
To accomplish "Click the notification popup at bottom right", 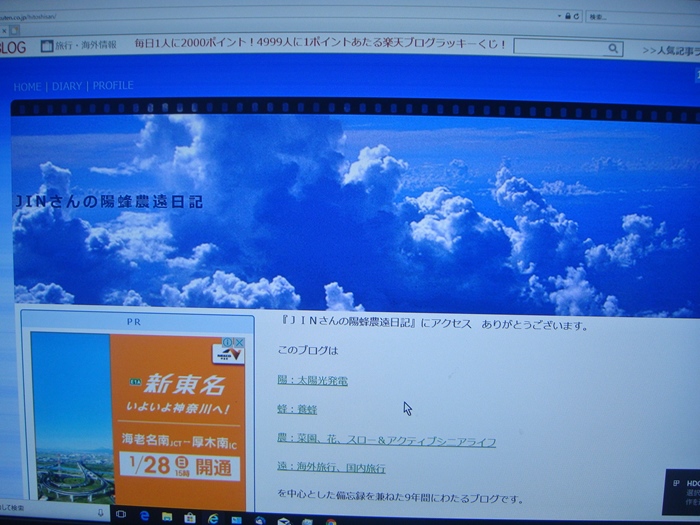I will point(682,492).
